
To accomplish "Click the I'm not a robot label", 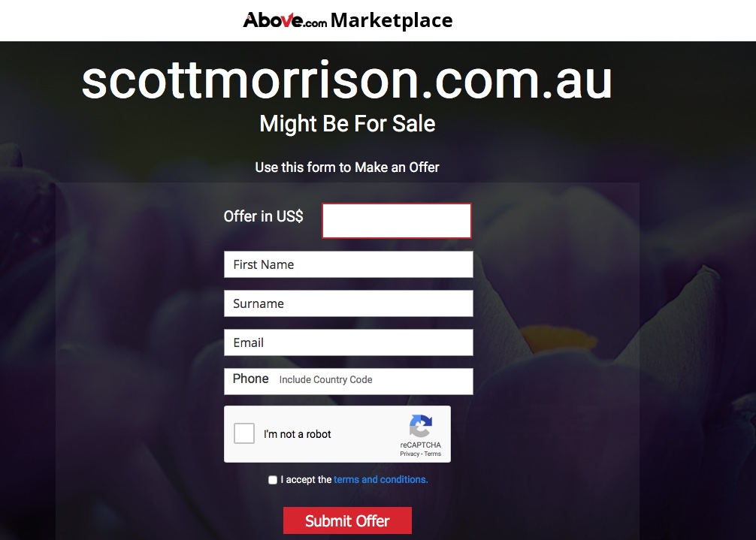I will 297,434.
